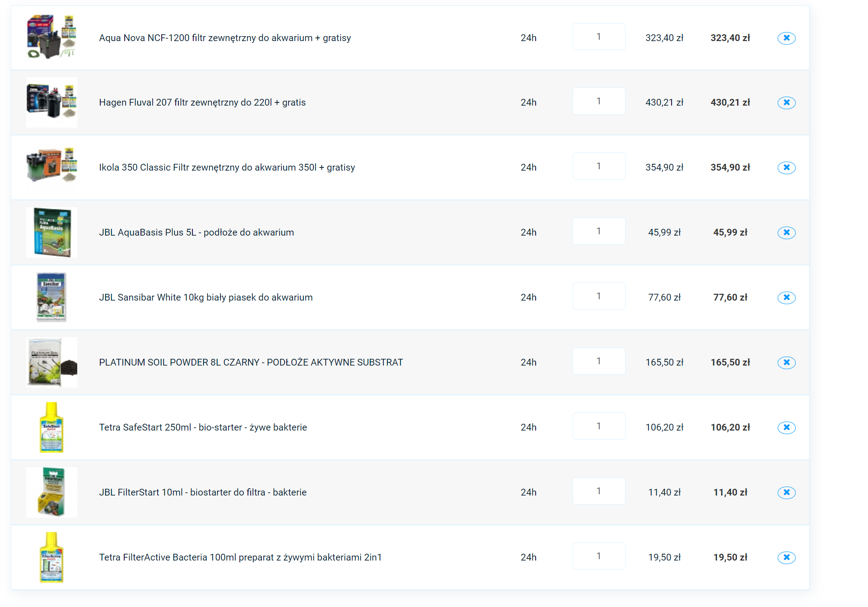Delete JBL Sansibar White 10kg item

pyautogui.click(x=786, y=297)
